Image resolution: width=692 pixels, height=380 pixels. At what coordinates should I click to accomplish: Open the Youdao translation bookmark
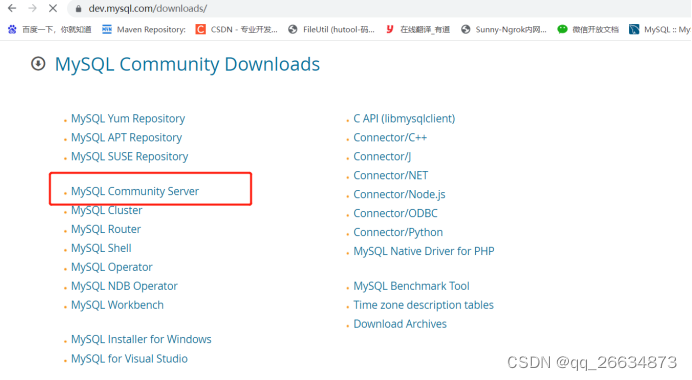tap(417, 30)
